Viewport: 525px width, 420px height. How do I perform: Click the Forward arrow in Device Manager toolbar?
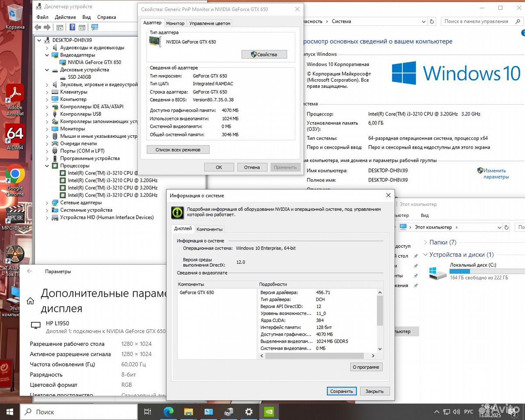point(48,27)
